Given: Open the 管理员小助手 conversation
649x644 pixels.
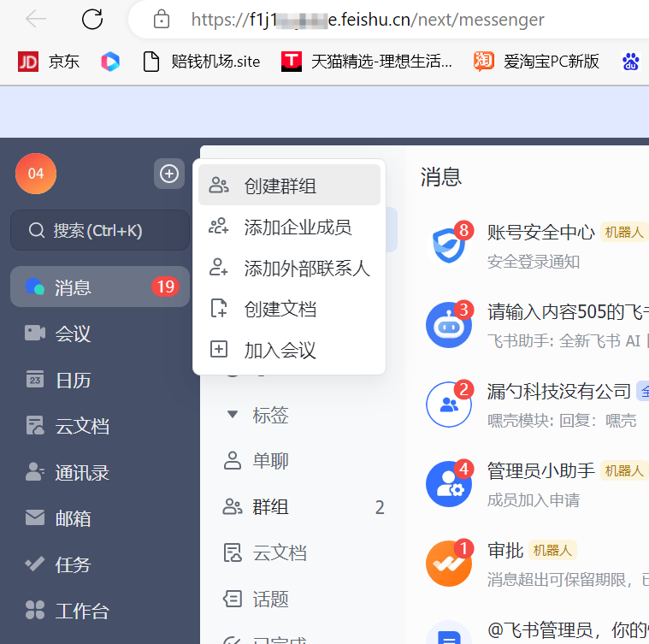Looking at the screenshot, I should 534,484.
